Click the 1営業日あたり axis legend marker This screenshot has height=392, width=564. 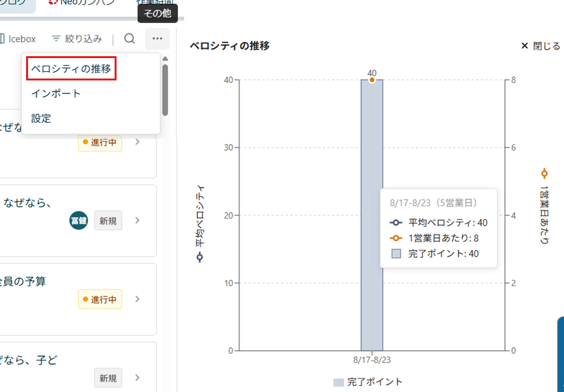pyautogui.click(x=544, y=174)
